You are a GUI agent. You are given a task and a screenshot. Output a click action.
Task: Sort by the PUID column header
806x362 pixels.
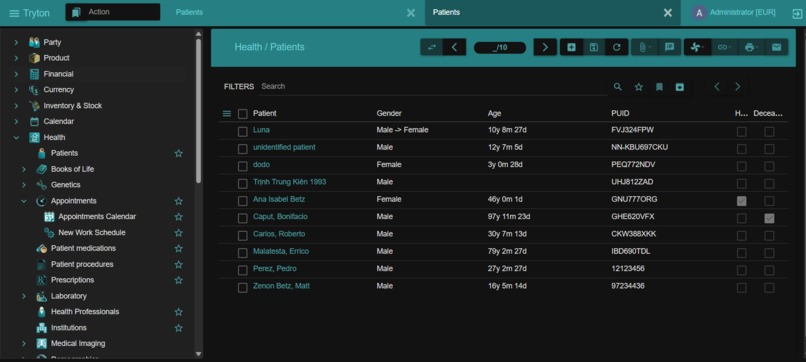[x=620, y=113]
